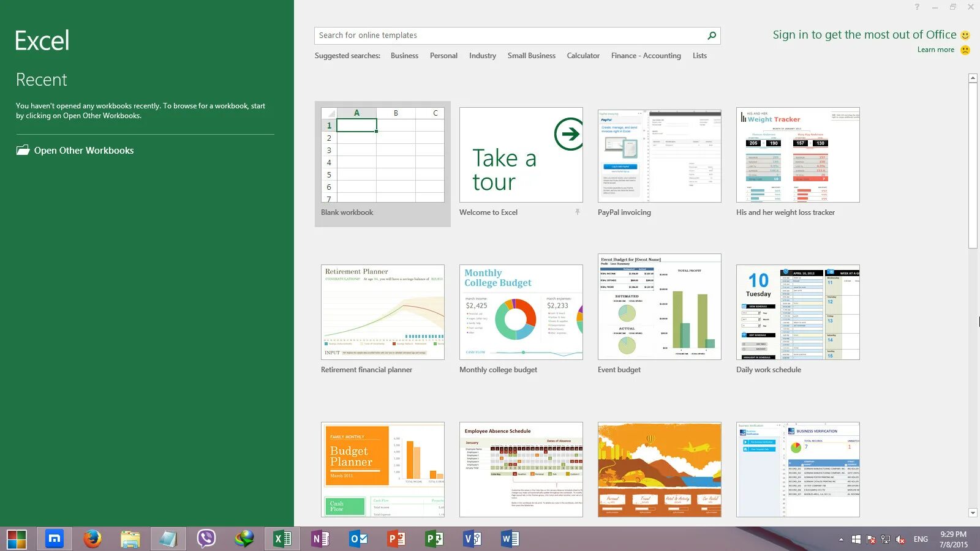Click the search magnifier icon
980x551 pixels.
pyautogui.click(x=712, y=36)
